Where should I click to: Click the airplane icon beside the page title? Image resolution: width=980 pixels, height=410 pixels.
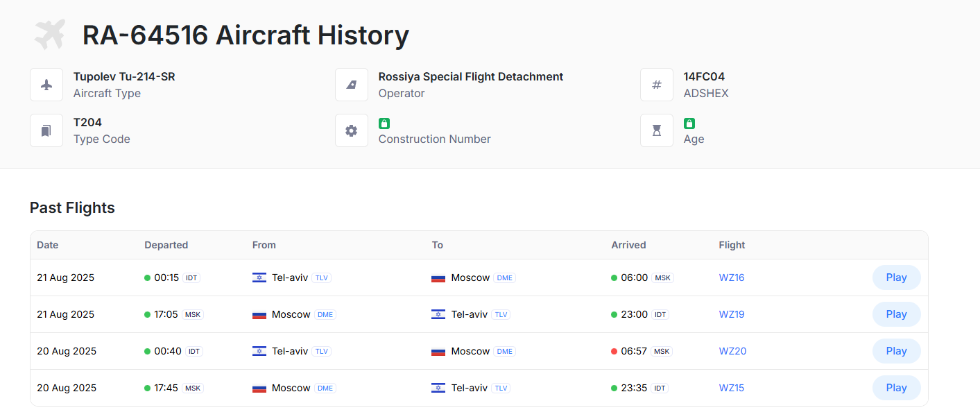[50, 35]
